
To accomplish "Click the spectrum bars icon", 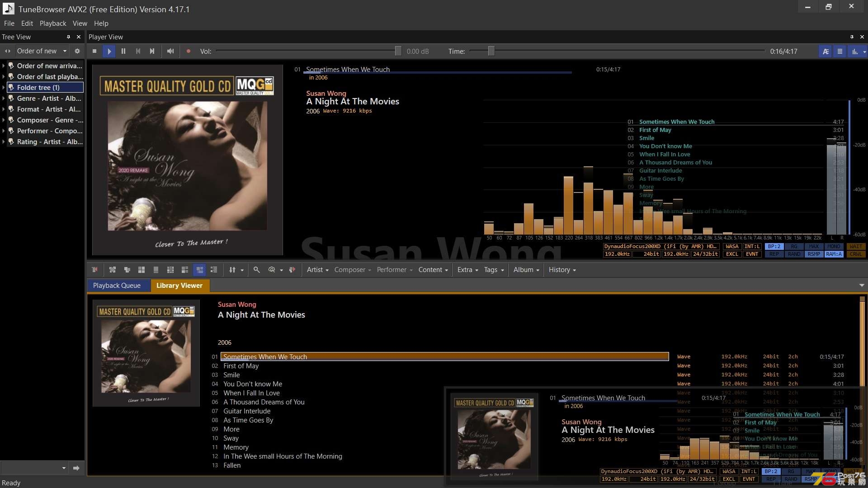I will point(855,52).
